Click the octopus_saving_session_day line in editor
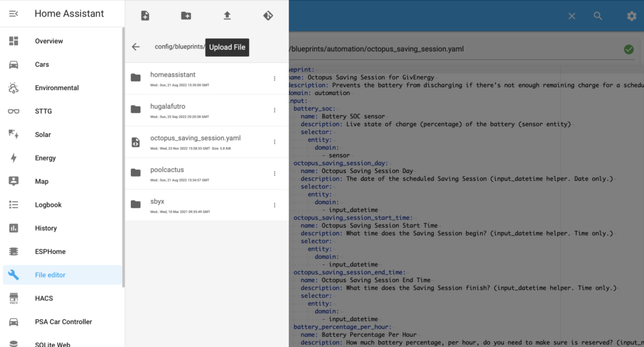Screen dimensions: 644x347 pos(340,163)
